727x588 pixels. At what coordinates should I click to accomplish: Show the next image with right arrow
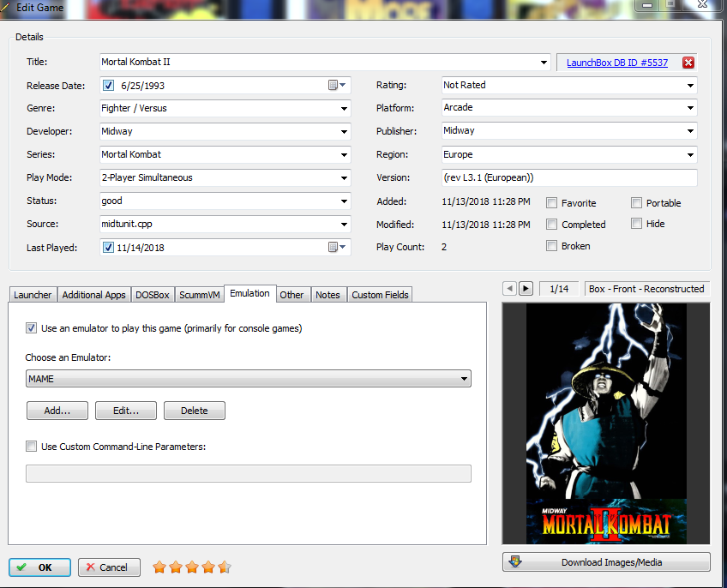(x=526, y=289)
